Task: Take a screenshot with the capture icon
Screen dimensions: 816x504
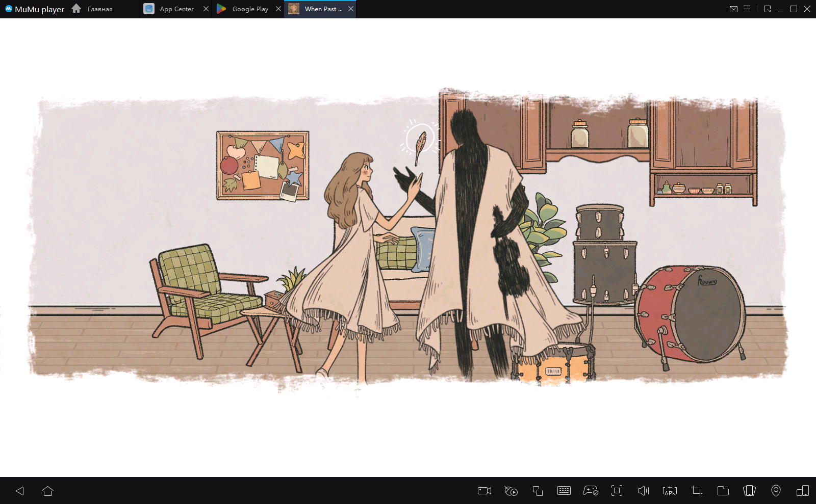Action: 617,491
